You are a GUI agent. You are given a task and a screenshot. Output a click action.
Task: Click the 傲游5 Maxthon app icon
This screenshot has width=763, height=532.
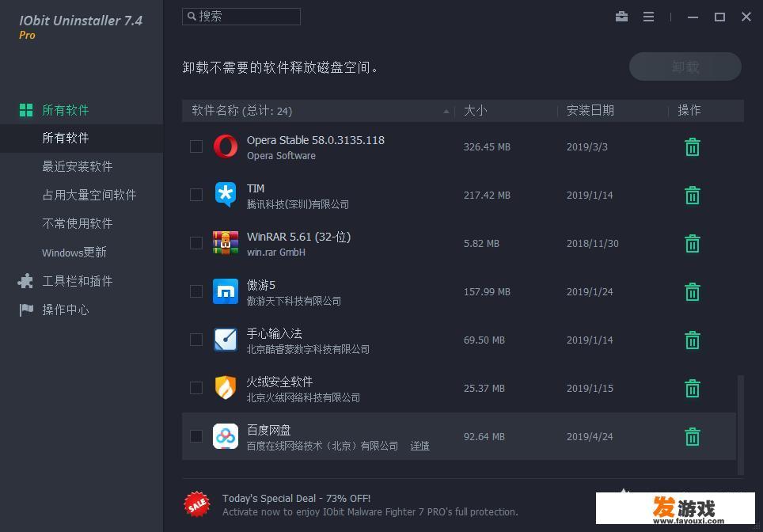[x=226, y=291]
